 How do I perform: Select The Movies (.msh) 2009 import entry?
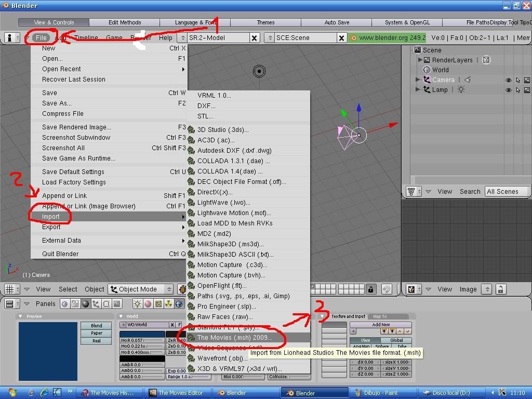[x=248, y=338]
